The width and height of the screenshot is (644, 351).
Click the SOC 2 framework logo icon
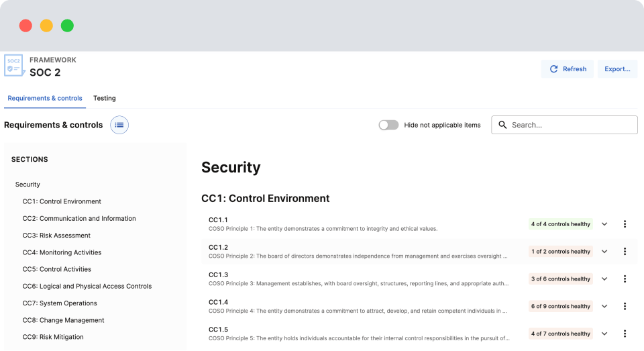click(x=14, y=66)
